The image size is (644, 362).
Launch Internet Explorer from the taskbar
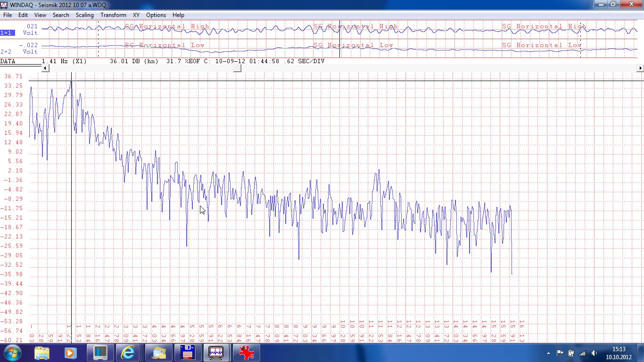pyautogui.click(x=128, y=353)
